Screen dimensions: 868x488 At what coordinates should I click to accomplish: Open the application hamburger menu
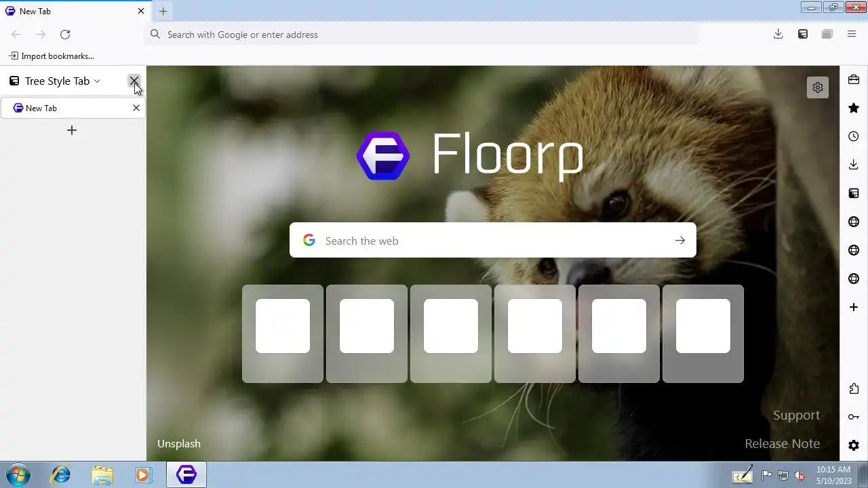852,34
